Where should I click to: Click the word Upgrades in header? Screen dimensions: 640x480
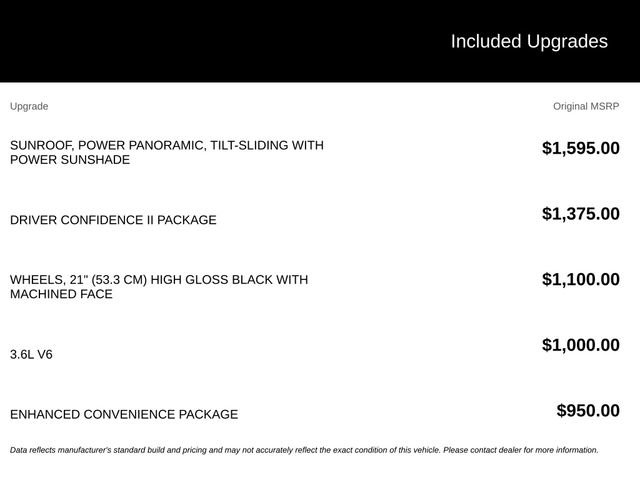[x=567, y=42]
